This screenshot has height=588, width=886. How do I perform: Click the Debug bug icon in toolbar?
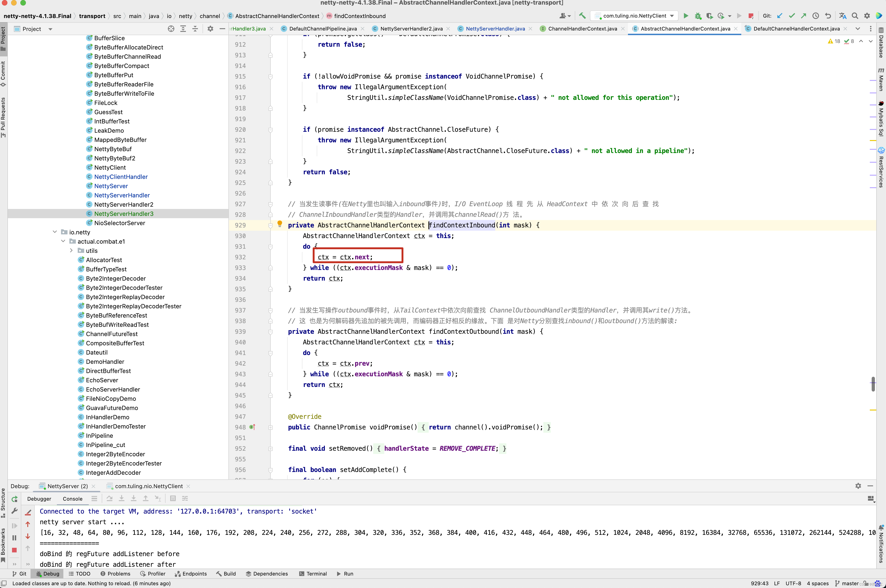click(x=698, y=16)
